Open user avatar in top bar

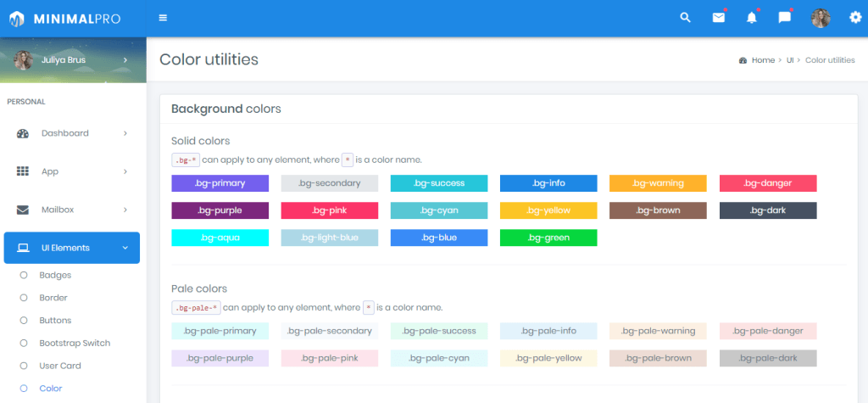[x=821, y=19]
